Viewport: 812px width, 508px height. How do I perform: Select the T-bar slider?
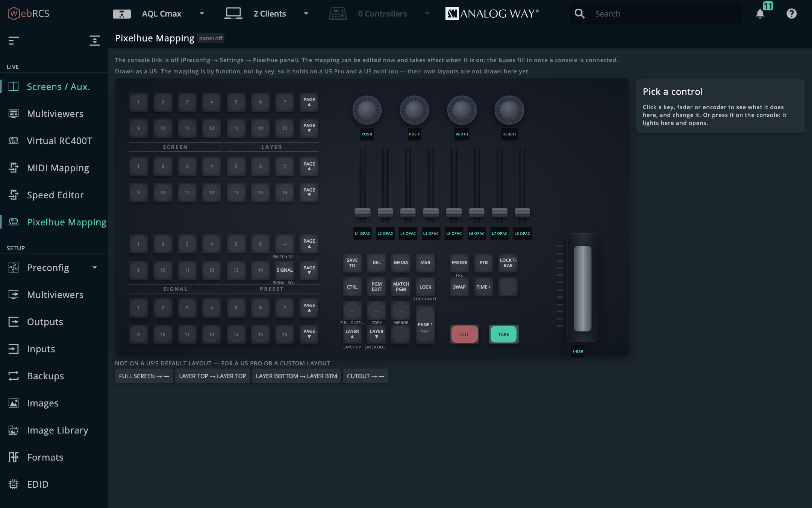point(583,288)
